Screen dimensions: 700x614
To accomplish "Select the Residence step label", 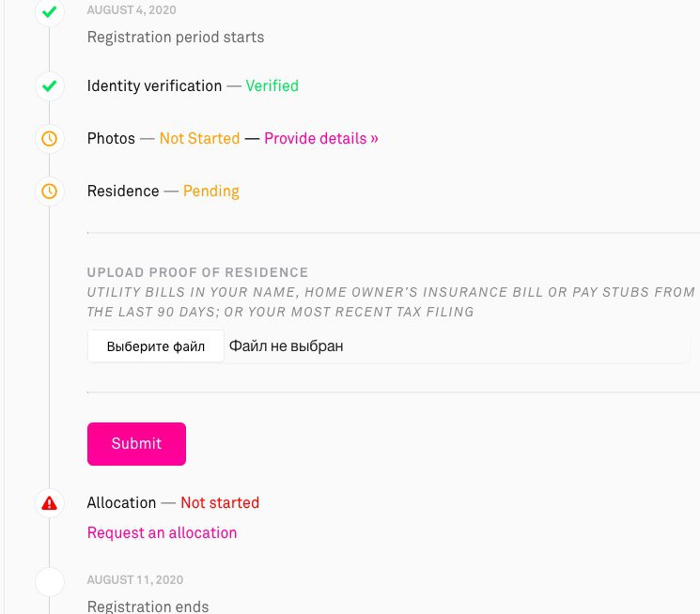I will pos(123,191).
